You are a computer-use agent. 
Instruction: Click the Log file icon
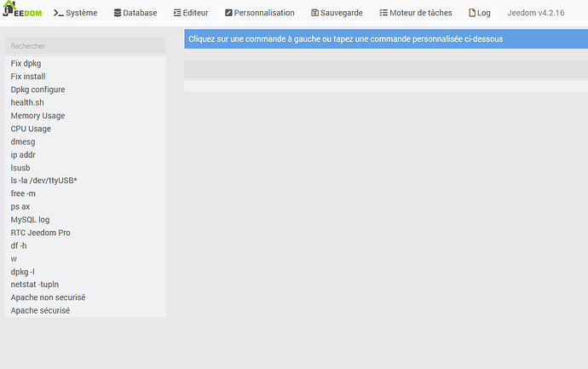pyautogui.click(x=472, y=13)
